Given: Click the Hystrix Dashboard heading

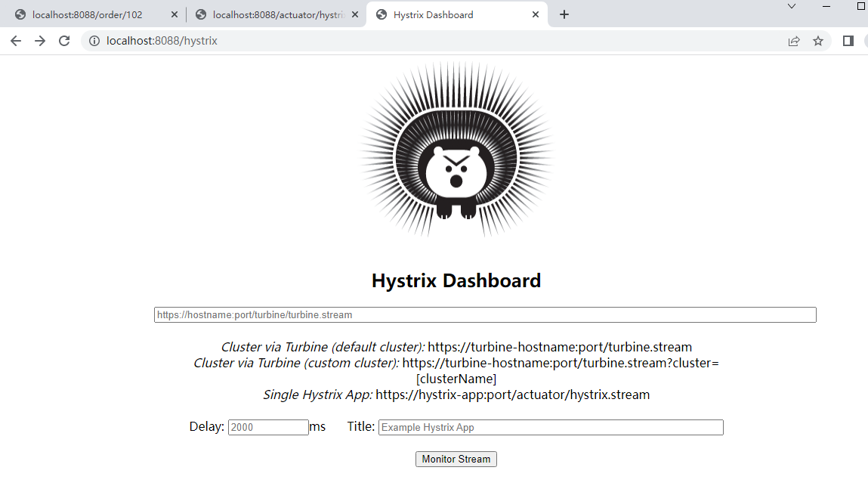Looking at the screenshot, I should 456,280.
